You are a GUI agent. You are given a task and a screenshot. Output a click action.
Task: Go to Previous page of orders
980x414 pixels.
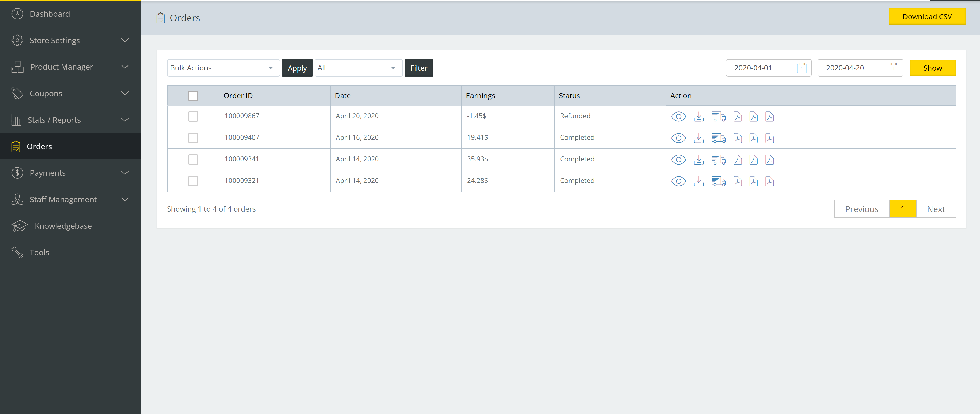[x=862, y=209]
